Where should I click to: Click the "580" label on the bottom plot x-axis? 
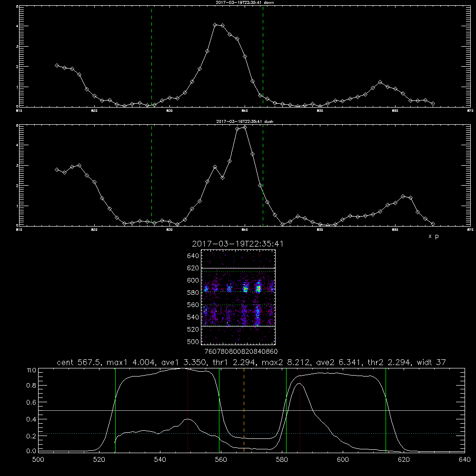(x=282, y=460)
